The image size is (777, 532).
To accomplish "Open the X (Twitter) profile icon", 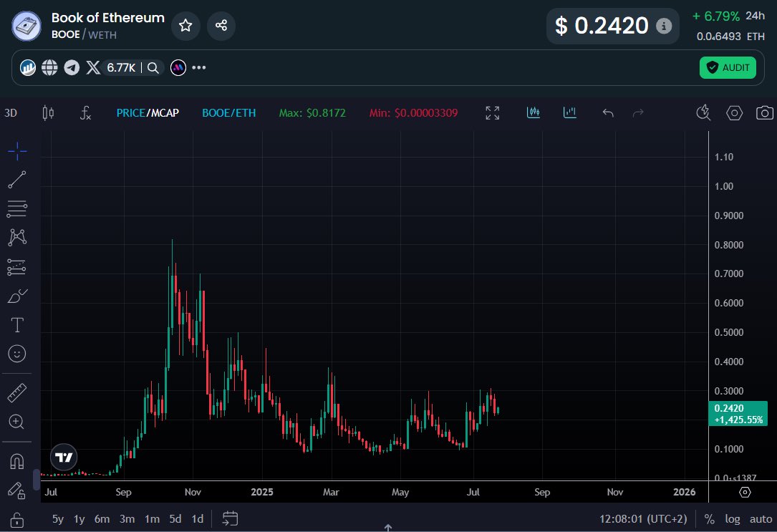I will coord(93,67).
